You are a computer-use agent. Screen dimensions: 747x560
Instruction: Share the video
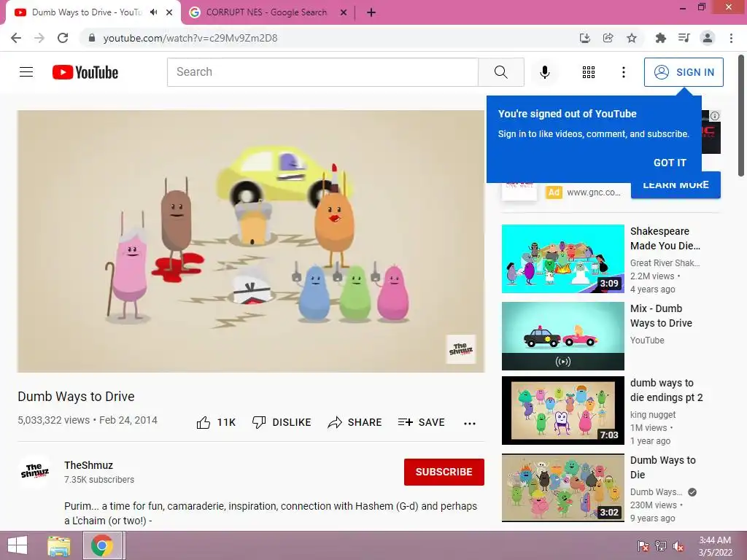(x=355, y=422)
